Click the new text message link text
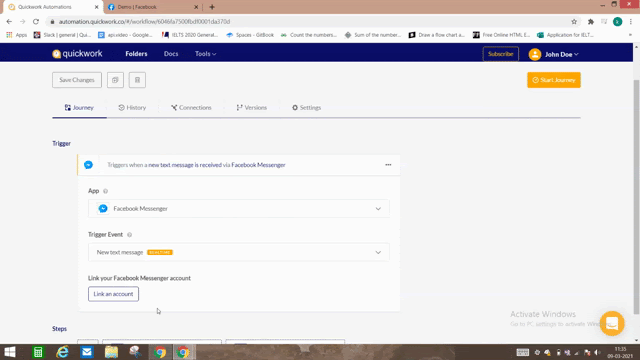This screenshot has width=640, height=360. click(185, 165)
